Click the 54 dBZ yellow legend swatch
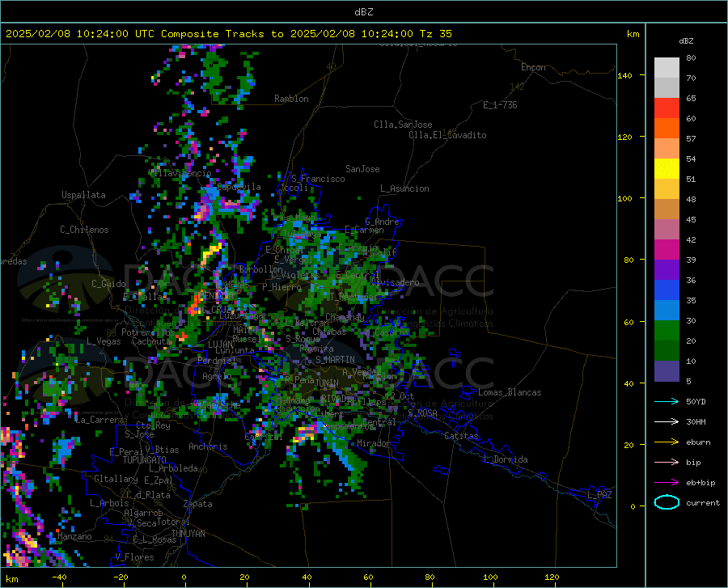 [x=667, y=169]
